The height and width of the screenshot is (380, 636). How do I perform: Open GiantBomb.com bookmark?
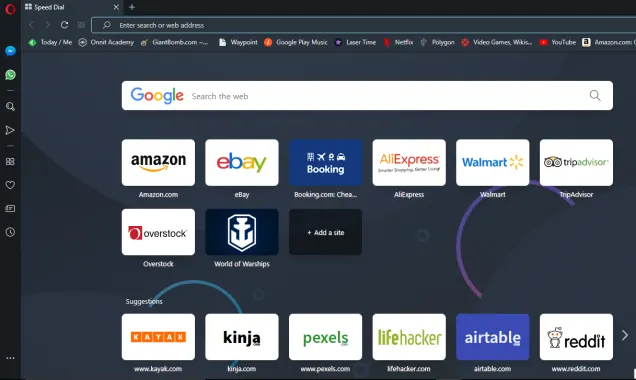click(174, 42)
